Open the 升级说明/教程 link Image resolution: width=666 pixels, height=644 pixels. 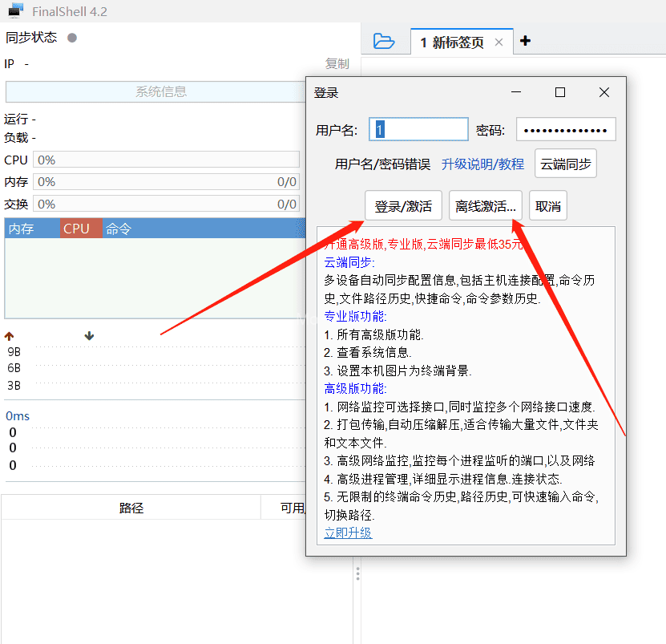483,163
